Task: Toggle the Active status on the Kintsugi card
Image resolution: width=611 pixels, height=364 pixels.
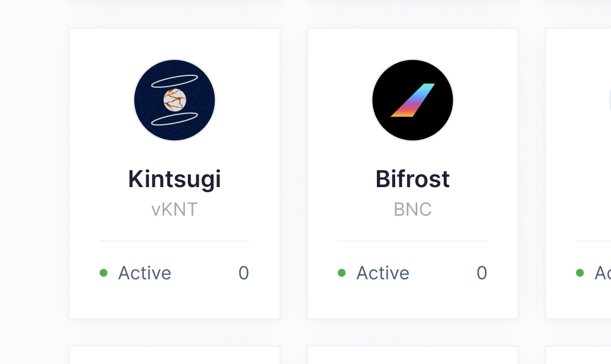Action: [x=144, y=273]
